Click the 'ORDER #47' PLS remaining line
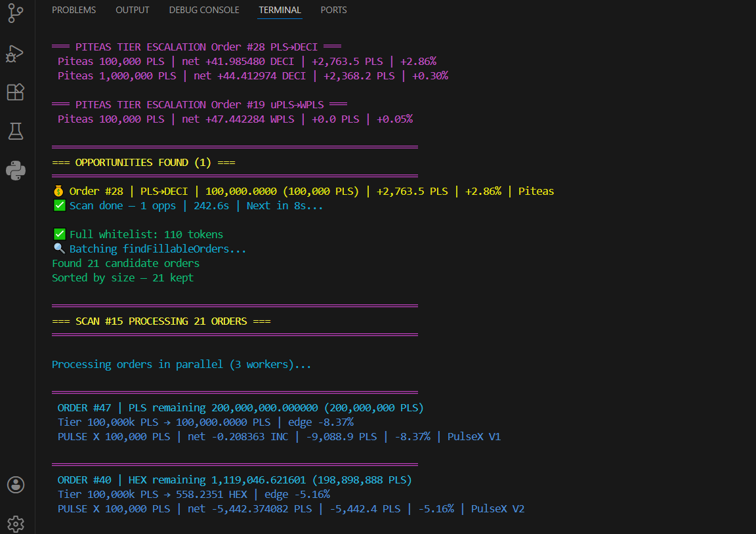The width and height of the screenshot is (756, 534). tap(241, 408)
